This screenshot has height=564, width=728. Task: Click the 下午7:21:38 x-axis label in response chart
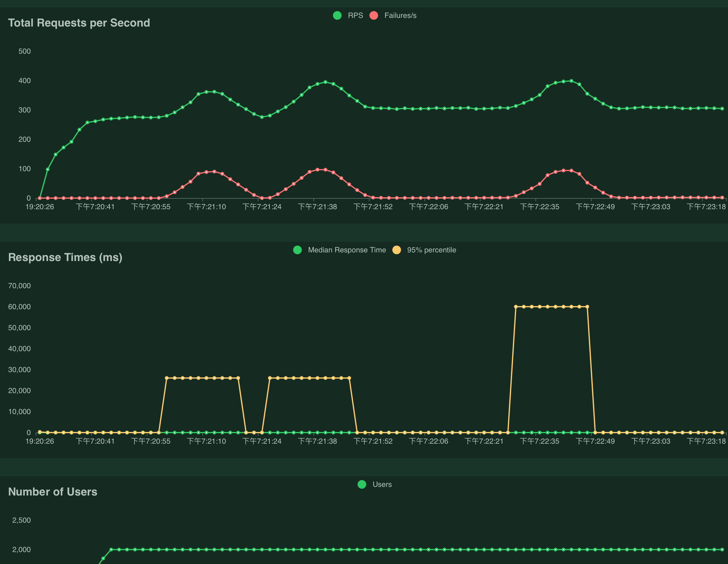(317, 441)
